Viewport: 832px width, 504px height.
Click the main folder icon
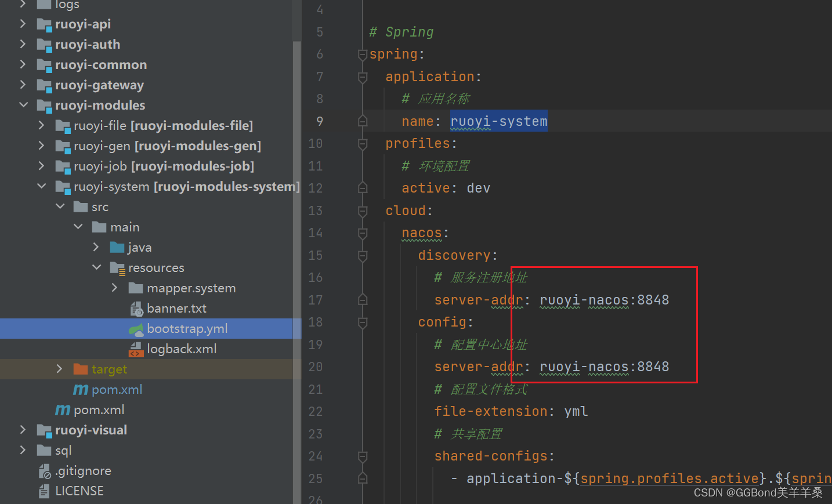pos(99,227)
